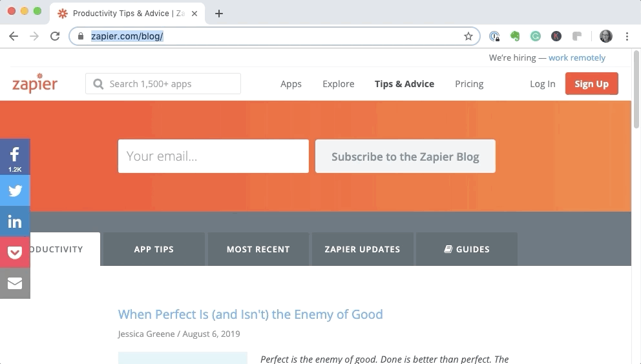The height and width of the screenshot is (364, 641).
Task: Click the Your email input field
Action: click(213, 156)
